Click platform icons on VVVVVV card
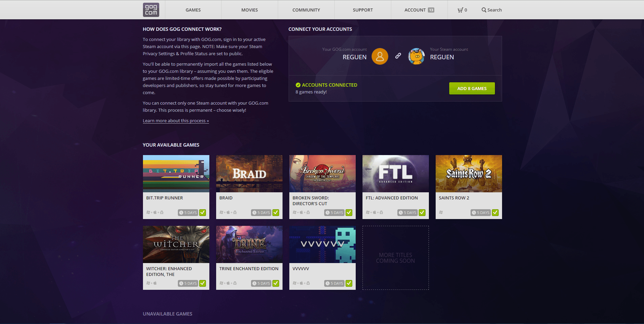 pos(301,283)
